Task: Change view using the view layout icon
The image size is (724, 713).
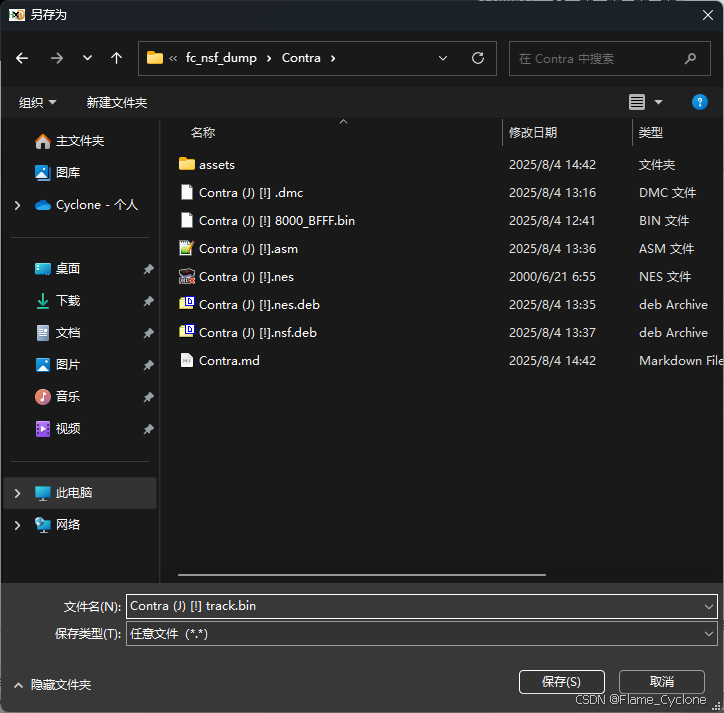Action: pyautogui.click(x=637, y=102)
